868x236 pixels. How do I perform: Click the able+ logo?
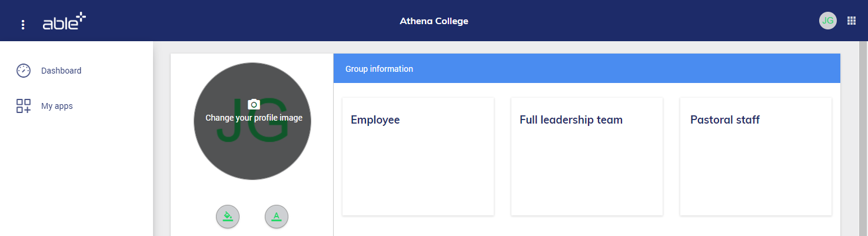(x=64, y=22)
